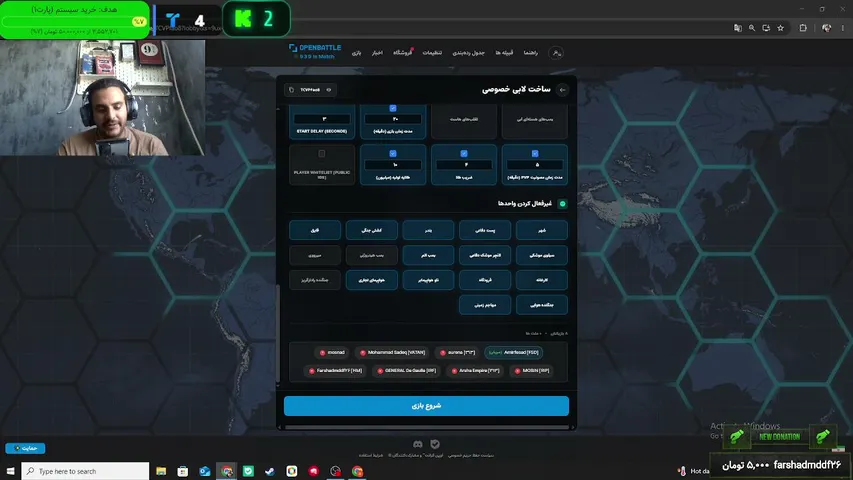Screen dimensions: 853x480
Task: Open browser translate page icon
Action: 738,28
